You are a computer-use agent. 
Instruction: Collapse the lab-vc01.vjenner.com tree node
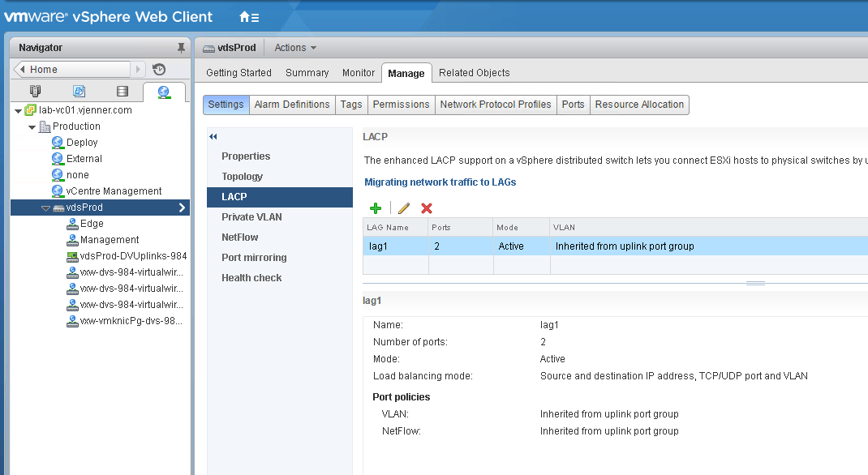pos(18,111)
